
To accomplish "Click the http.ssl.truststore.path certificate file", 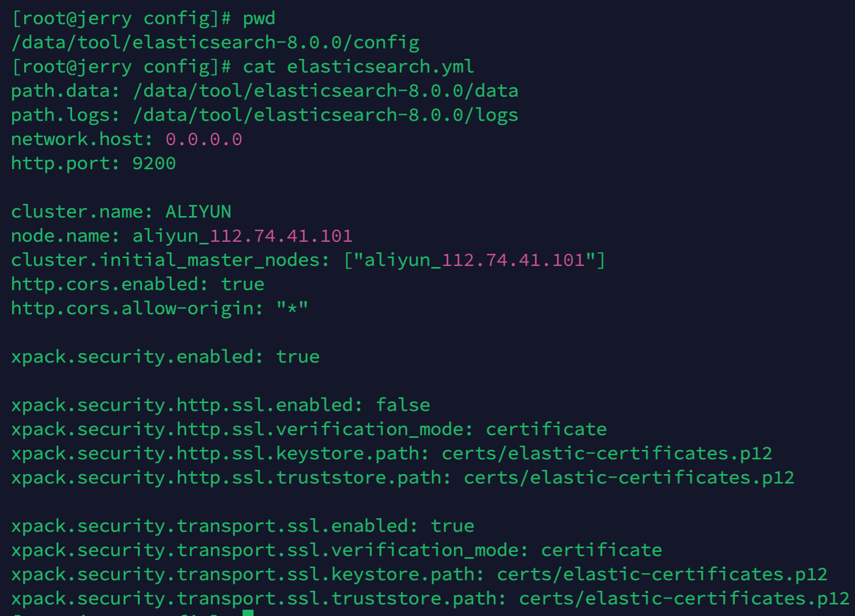I will pyautogui.click(x=629, y=478).
